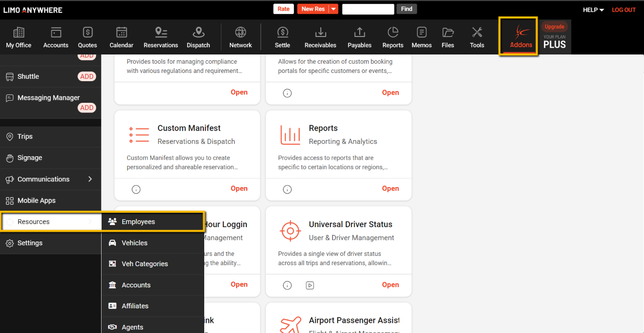Click the Addons icon
This screenshot has height=333, width=644.
click(x=520, y=32)
